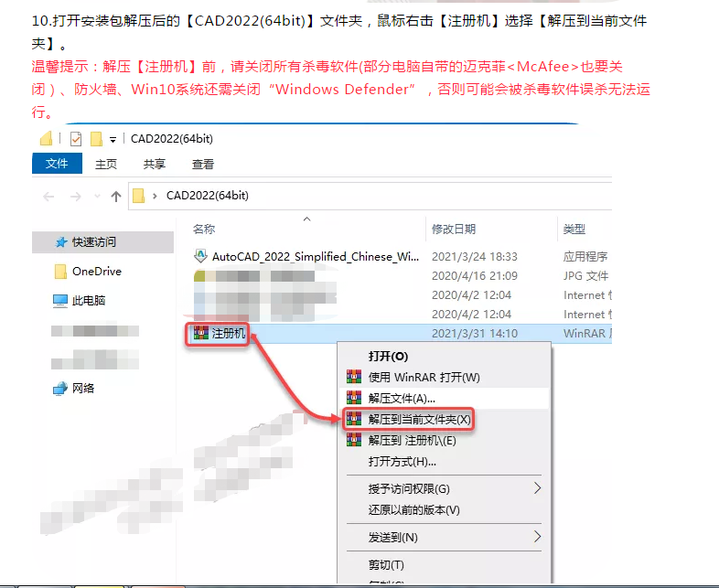The width and height of the screenshot is (719, 588).
Task: Click the properties checkmark icon in title bar
Action: tap(76, 138)
